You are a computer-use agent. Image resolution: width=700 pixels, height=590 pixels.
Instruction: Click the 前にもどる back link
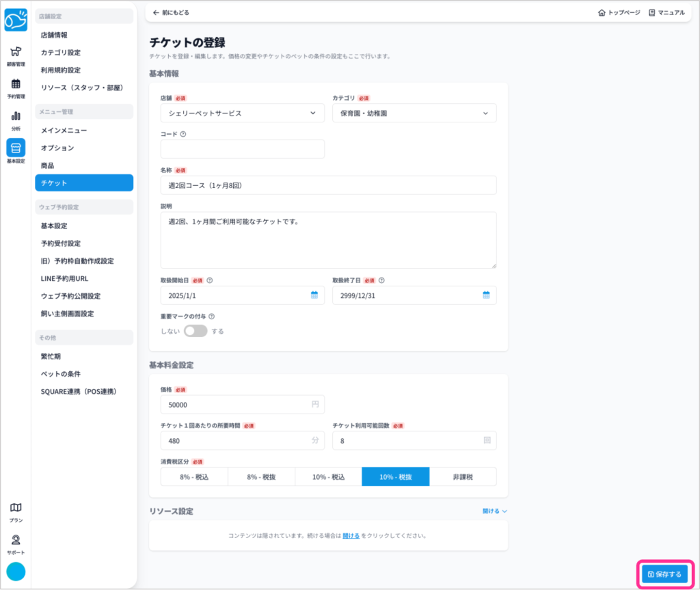(x=171, y=12)
